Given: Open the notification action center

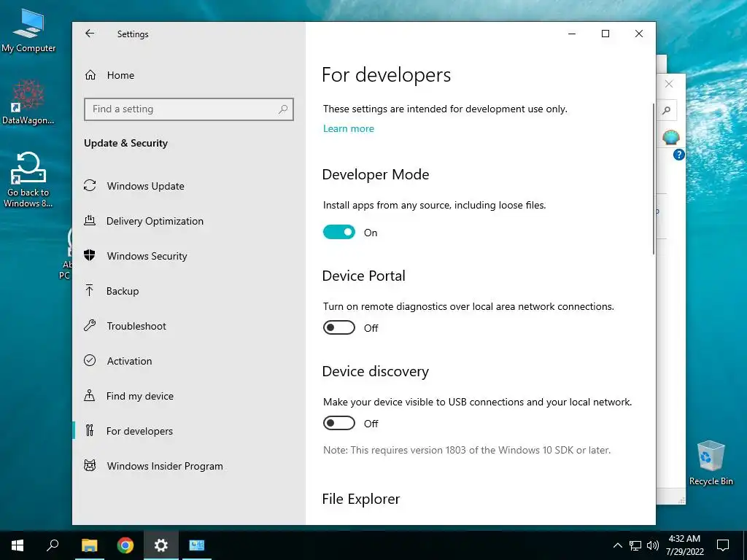Looking at the screenshot, I should (x=723, y=545).
